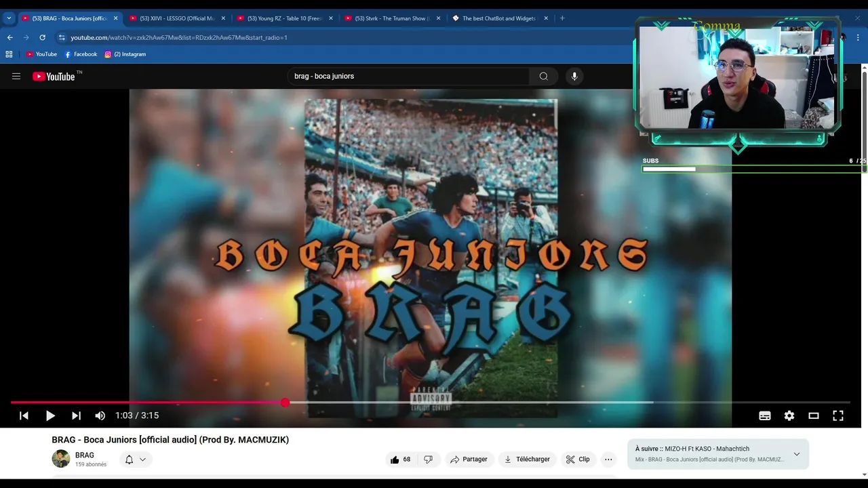Screen dimensions: 868x488
Task: Switch to the Young RZ - Table 10 tab
Action: tap(285, 18)
